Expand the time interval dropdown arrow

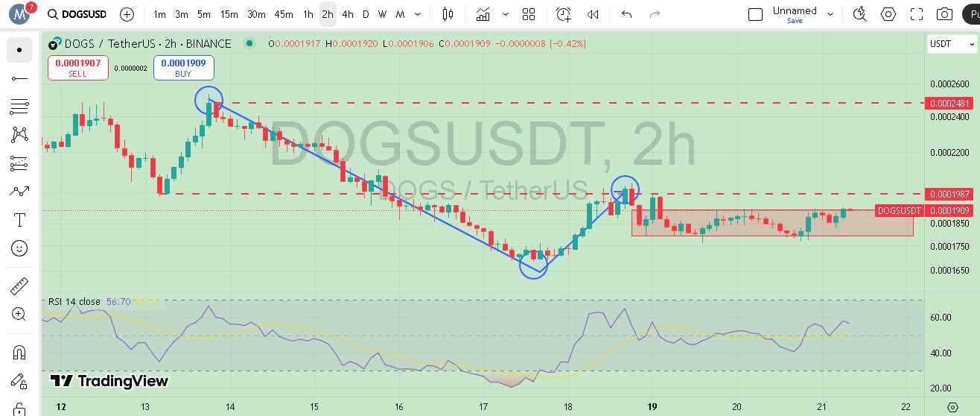click(x=418, y=14)
